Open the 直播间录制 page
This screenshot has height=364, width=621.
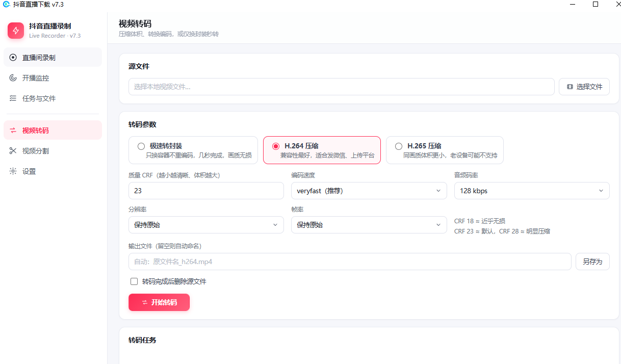(x=53, y=58)
